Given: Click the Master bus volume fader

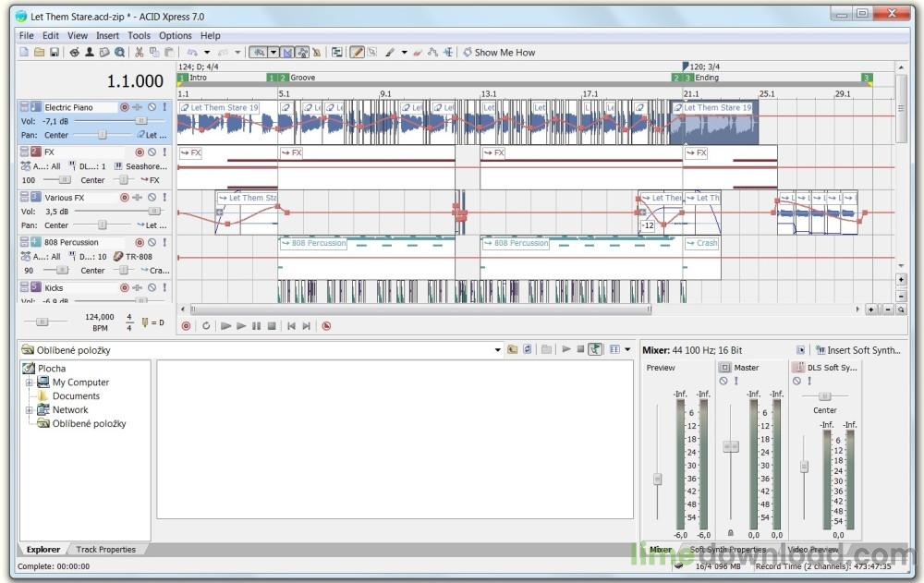Looking at the screenshot, I should coord(730,446).
